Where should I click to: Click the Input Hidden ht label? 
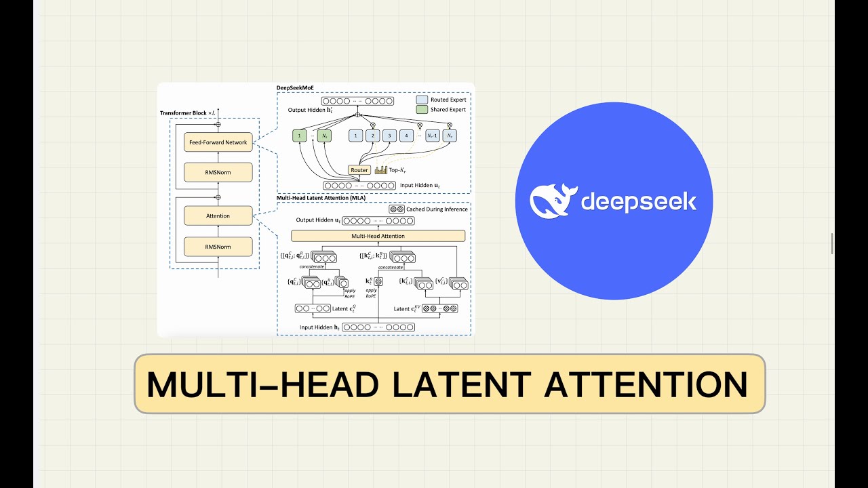pyautogui.click(x=320, y=327)
